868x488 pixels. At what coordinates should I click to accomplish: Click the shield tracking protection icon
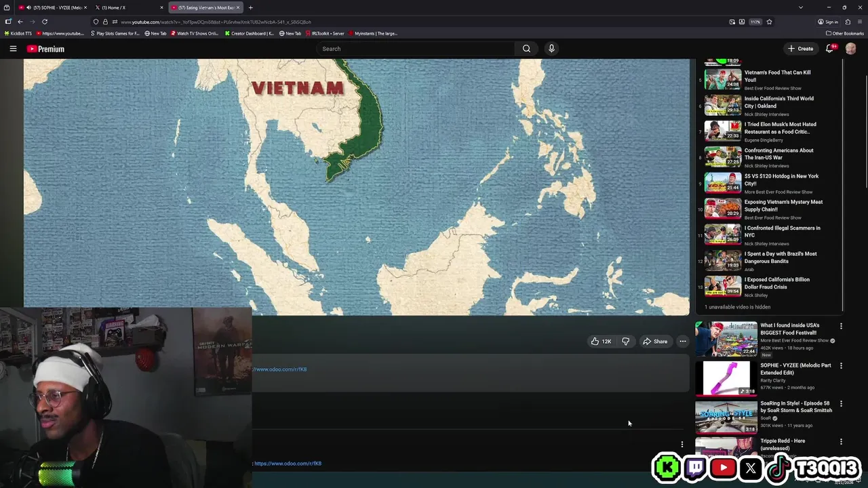point(96,22)
